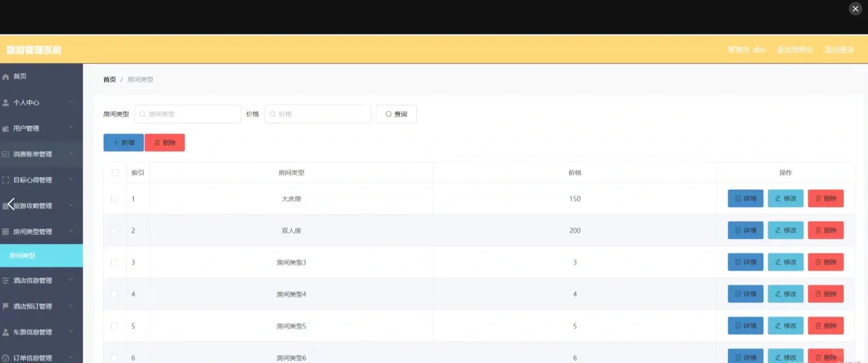Close the preview with the X icon
Screen dimensions: 868x363
(855, 9)
